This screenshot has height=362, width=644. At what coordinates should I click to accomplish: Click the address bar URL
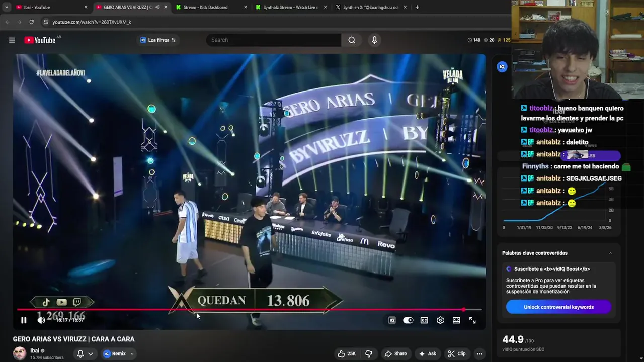pos(92,22)
